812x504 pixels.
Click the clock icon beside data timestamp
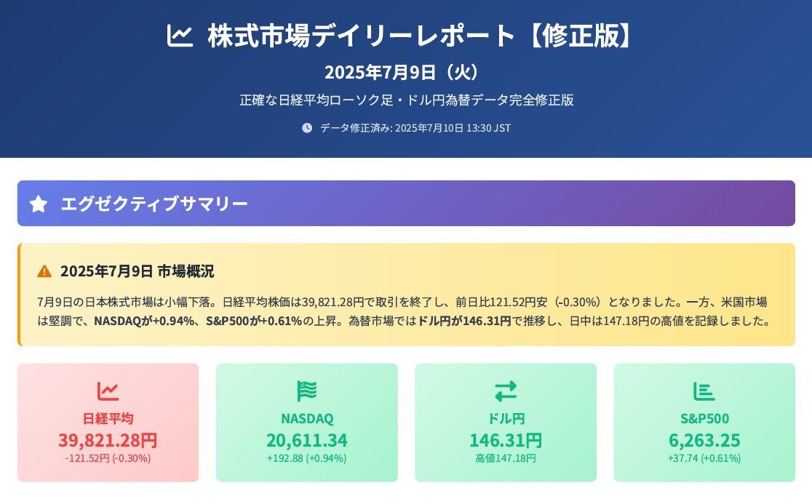click(307, 128)
